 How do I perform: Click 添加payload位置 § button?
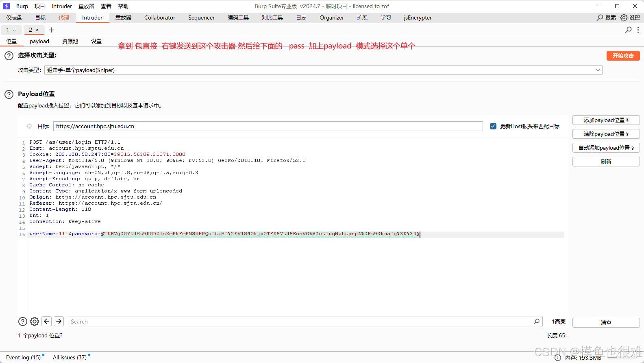point(606,120)
